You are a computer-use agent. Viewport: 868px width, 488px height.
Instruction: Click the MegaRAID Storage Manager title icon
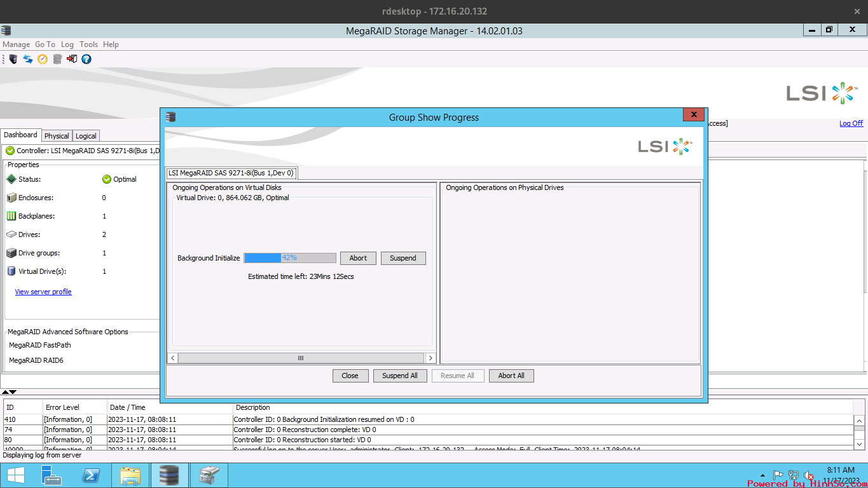click(6, 30)
